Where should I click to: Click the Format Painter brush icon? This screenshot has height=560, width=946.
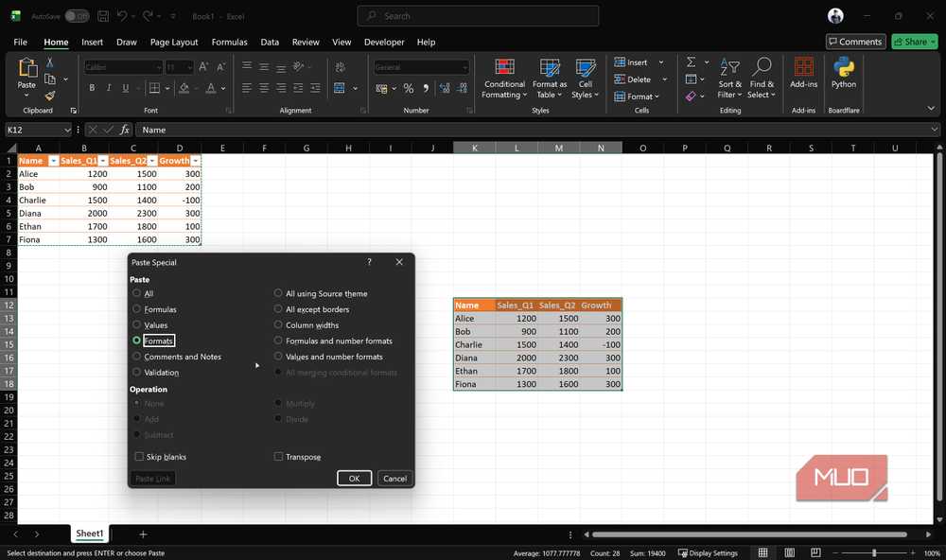49,96
